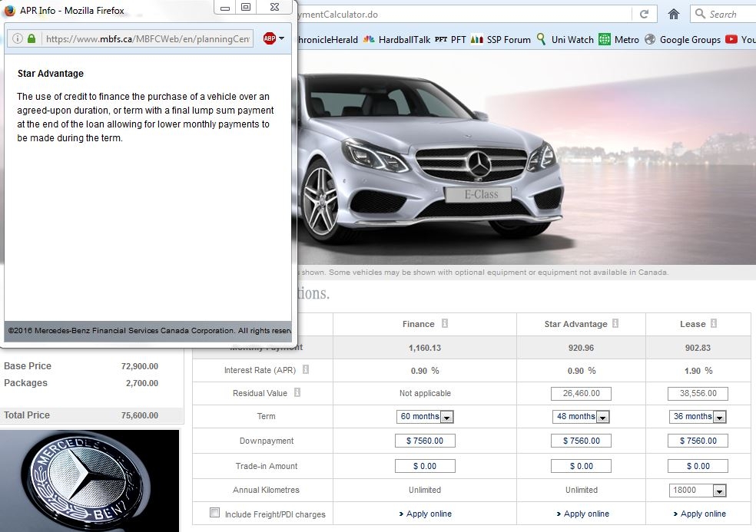This screenshot has width=756, height=532.
Task: Click the Star Advantage monthly payment 920.96
Action: (581, 348)
